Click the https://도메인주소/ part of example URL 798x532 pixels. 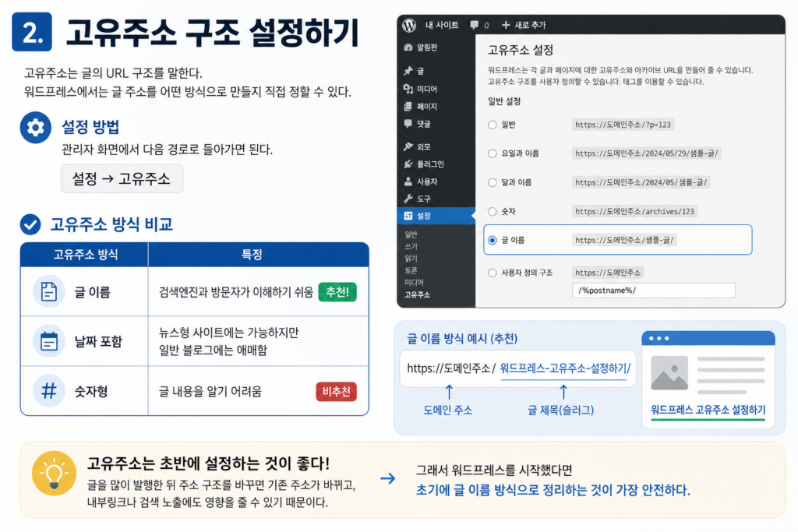click(451, 368)
